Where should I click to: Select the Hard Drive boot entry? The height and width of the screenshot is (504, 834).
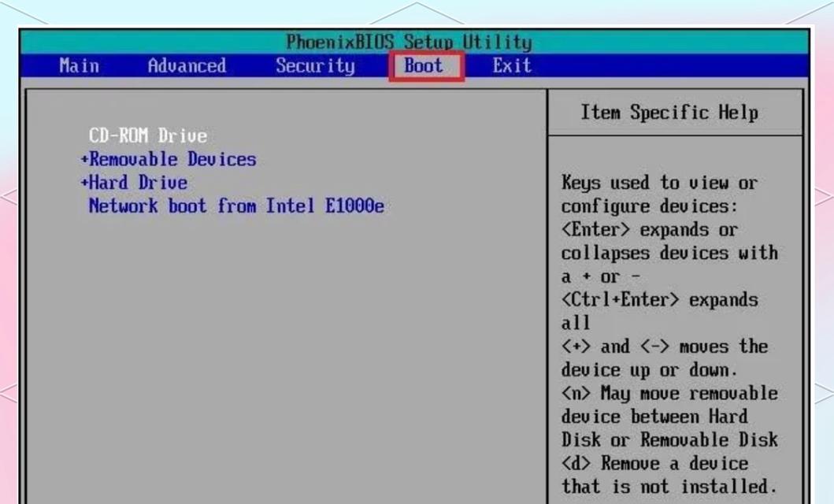pos(138,183)
